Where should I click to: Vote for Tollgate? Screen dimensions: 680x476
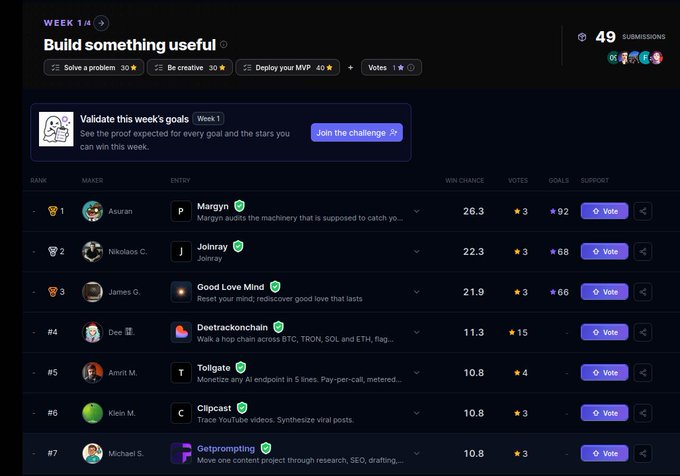click(605, 372)
